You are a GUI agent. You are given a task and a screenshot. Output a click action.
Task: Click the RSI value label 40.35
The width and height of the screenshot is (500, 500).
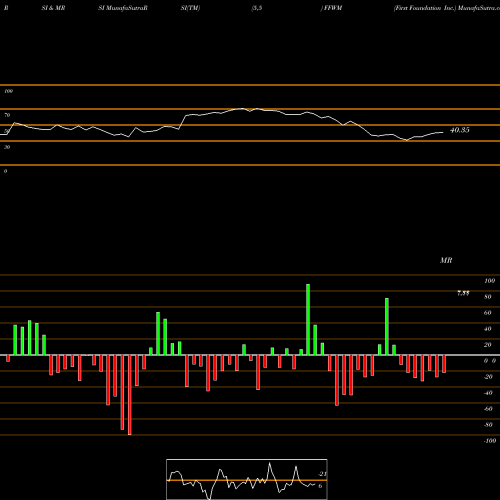coord(460,130)
